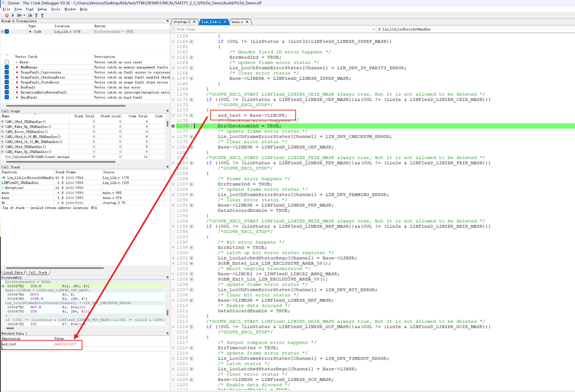Viewport: 575px width, 392px height.
Task: Click the Call Graph vertical scrollbar
Action: coord(168,124)
